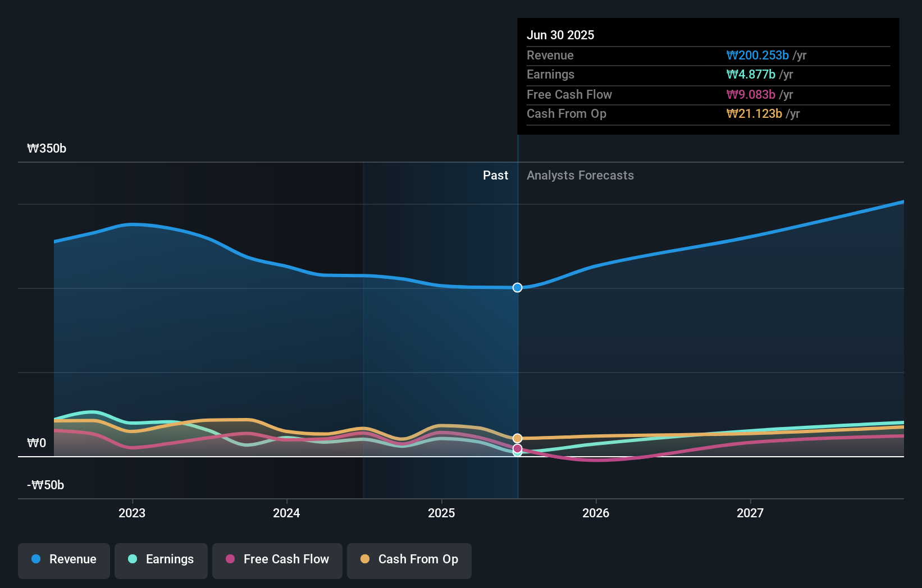This screenshot has height=588, width=922.
Task: Toggle the Earnings series off
Action: (x=161, y=559)
